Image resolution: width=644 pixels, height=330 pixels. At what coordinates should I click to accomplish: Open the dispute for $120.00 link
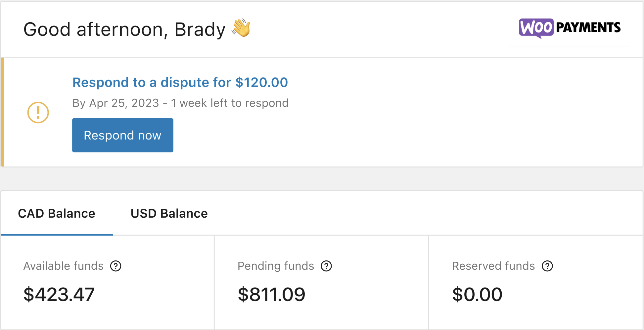(180, 82)
